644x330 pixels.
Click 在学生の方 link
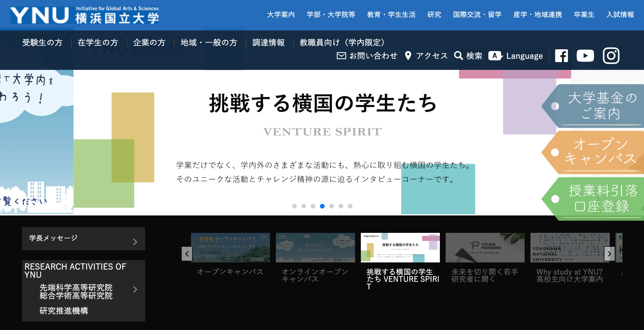click(x=98, y=43)
